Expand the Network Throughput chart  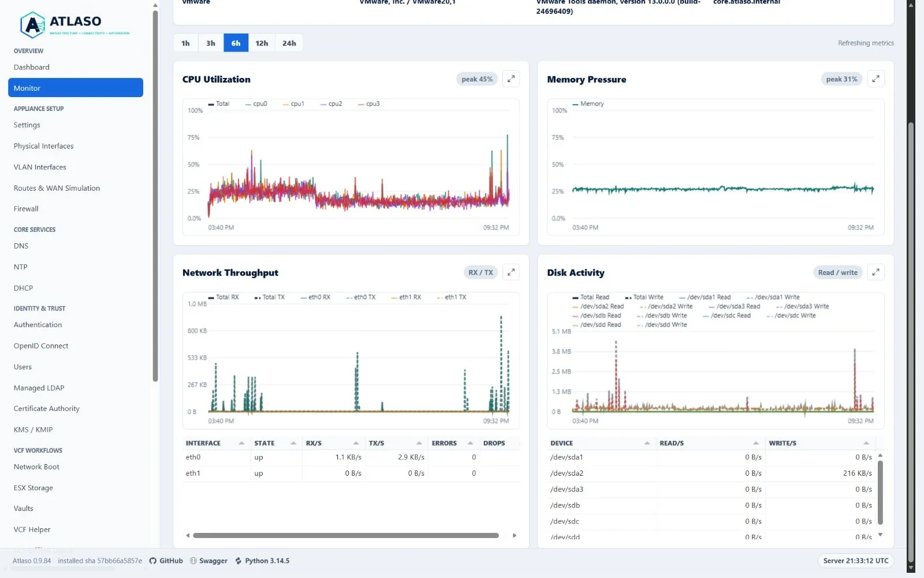pyautogui.click(x=511, y=272)
